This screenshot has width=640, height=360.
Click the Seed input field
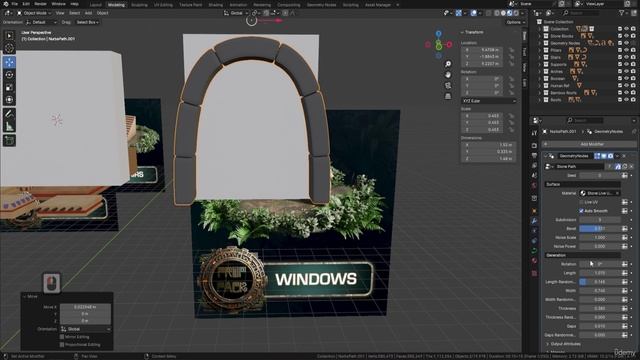[x=600, y=176]
